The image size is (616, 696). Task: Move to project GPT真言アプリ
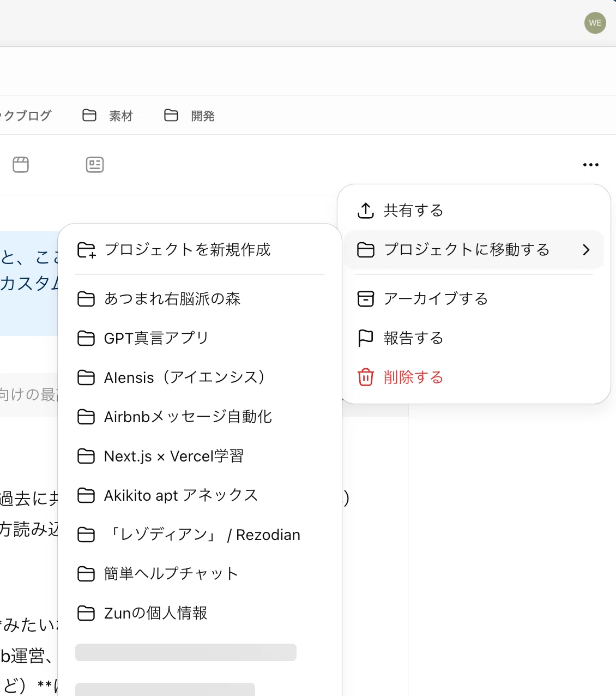point(200,338)
